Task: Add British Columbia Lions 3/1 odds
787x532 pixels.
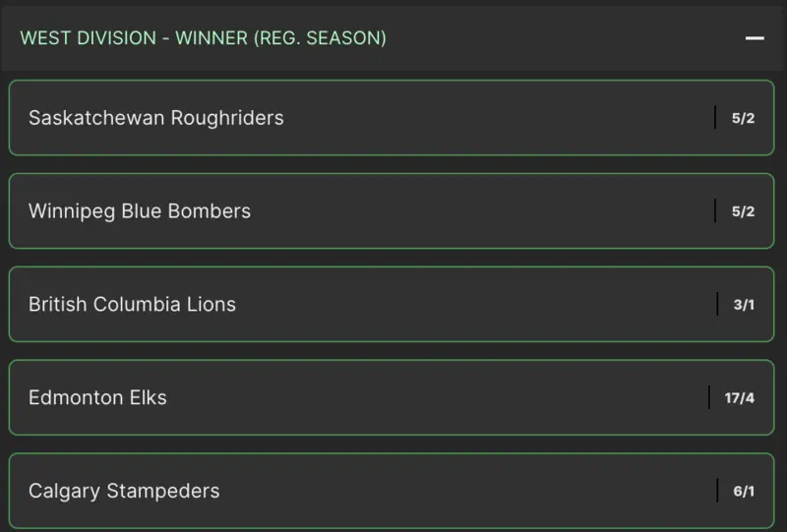Action: (x=744, y=305)
